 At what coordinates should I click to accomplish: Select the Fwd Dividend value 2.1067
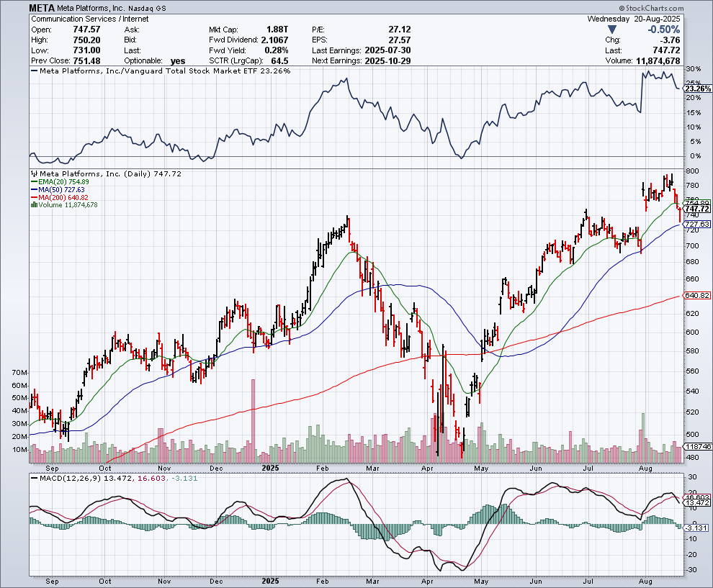274,40
